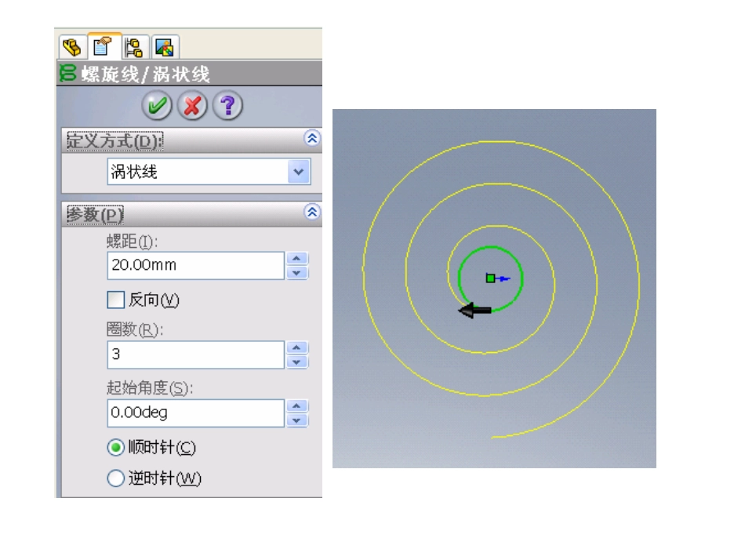The image size is (745, 560).
Task: Decrease the 起始角度 start angle
Action: tap(297, 420)
